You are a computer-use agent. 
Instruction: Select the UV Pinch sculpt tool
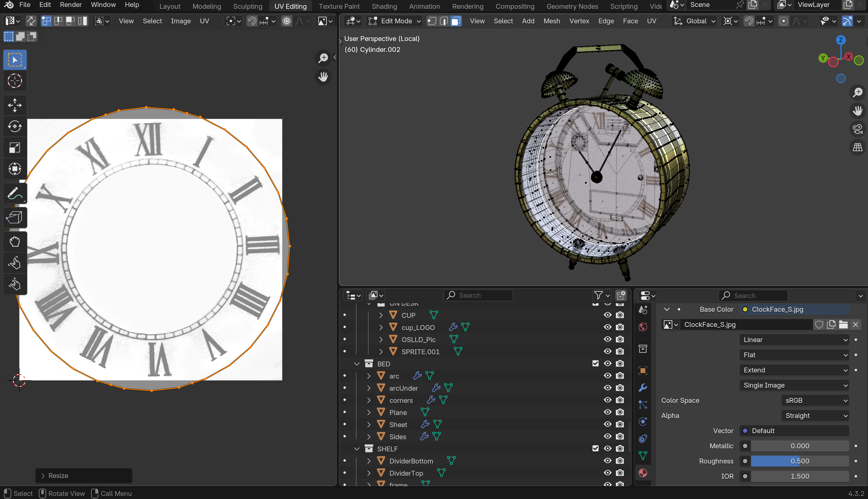[15, 284]
